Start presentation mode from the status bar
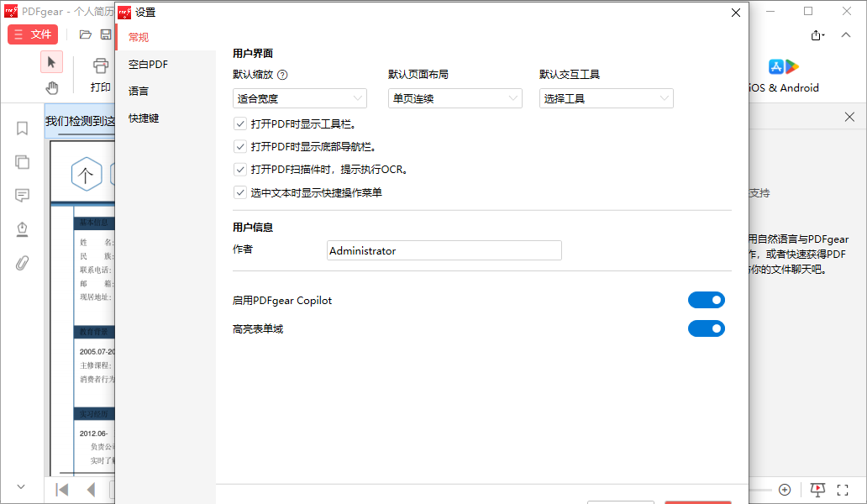The width and height of the screenshot is (867, 504). coord(817,489)
